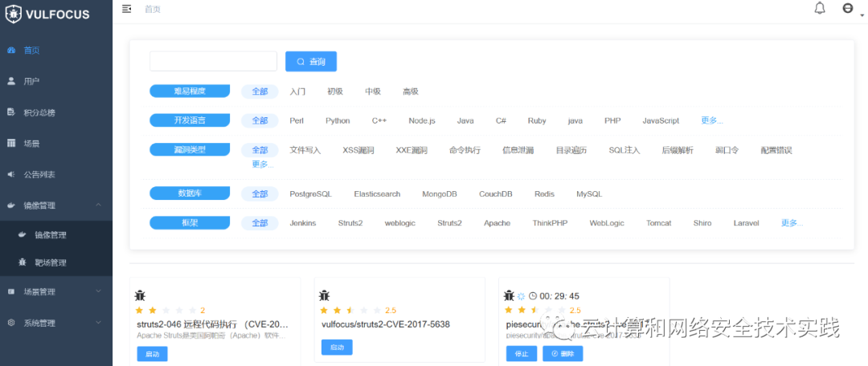Filter vulnerability type 目录遍历
This screenshot has height=366, width=868.
[571, 150]
